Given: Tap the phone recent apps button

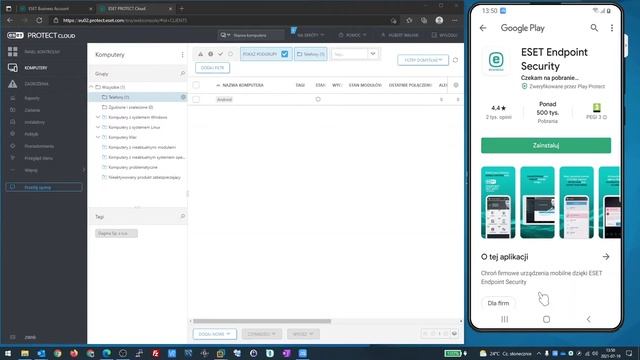Looking at the screenshot, I should pos(504,319).
